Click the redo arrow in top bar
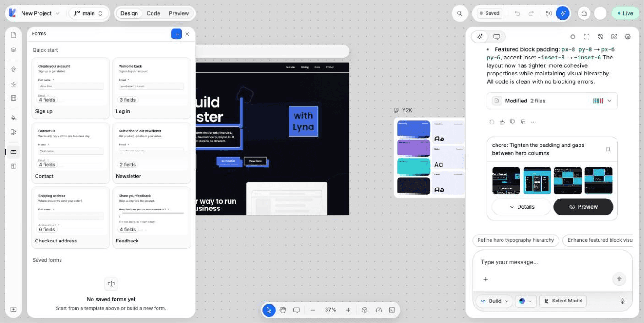 tap(531, 13)
